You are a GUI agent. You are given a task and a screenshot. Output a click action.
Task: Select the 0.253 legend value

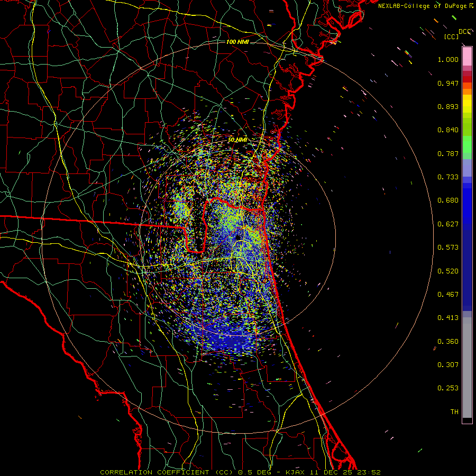coord(448,388)
